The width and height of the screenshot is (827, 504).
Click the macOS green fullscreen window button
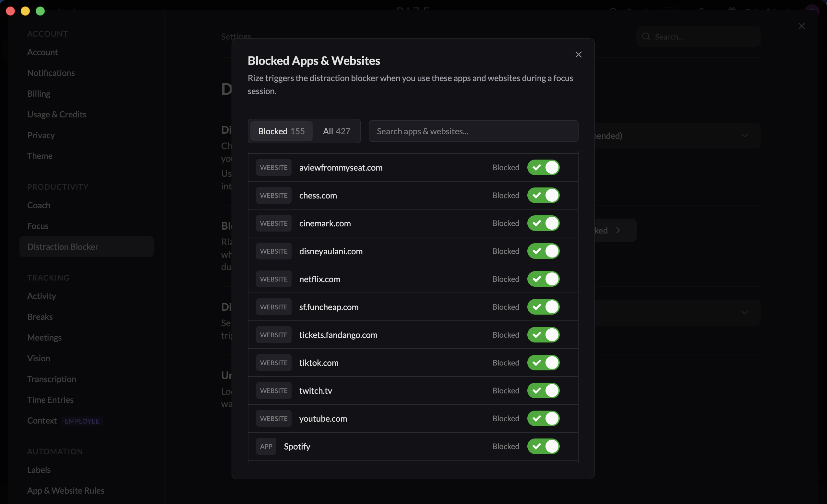tap(40, 11)
